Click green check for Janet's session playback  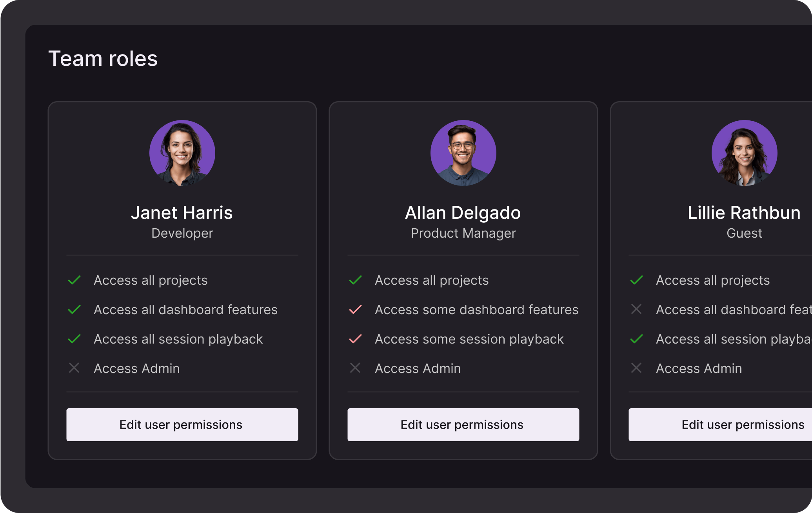click(74, 339)
